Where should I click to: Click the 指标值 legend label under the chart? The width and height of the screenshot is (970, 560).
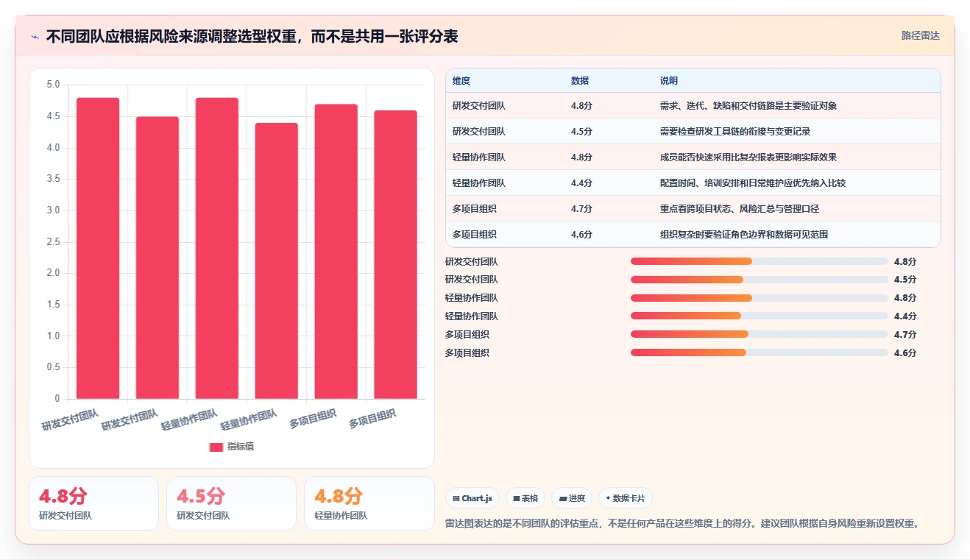241,447
